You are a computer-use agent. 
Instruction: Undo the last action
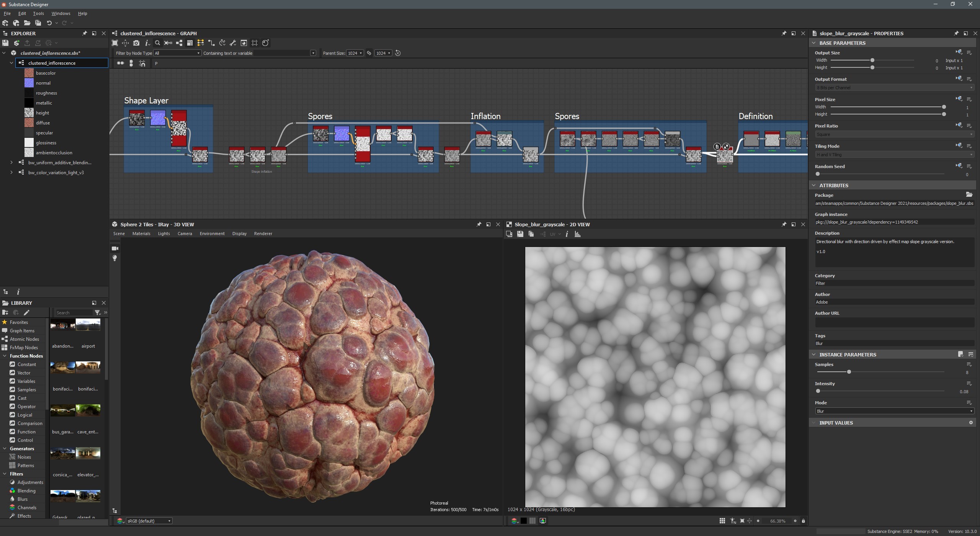click(x=49, y=23)
